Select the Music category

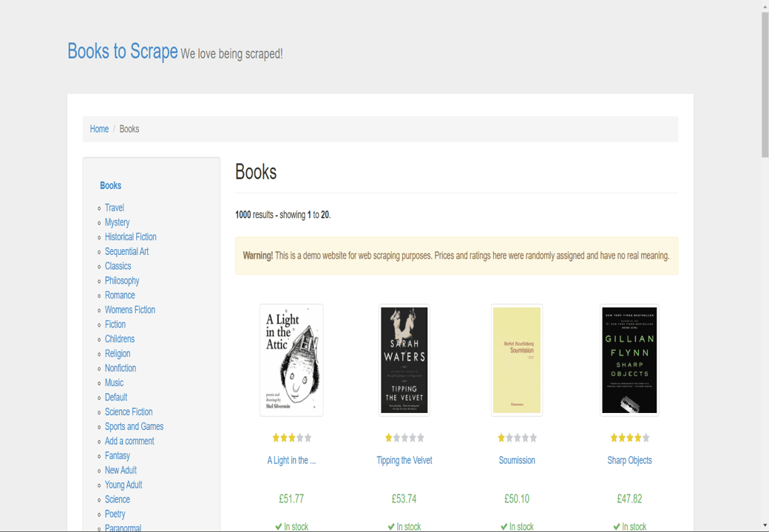115,383
